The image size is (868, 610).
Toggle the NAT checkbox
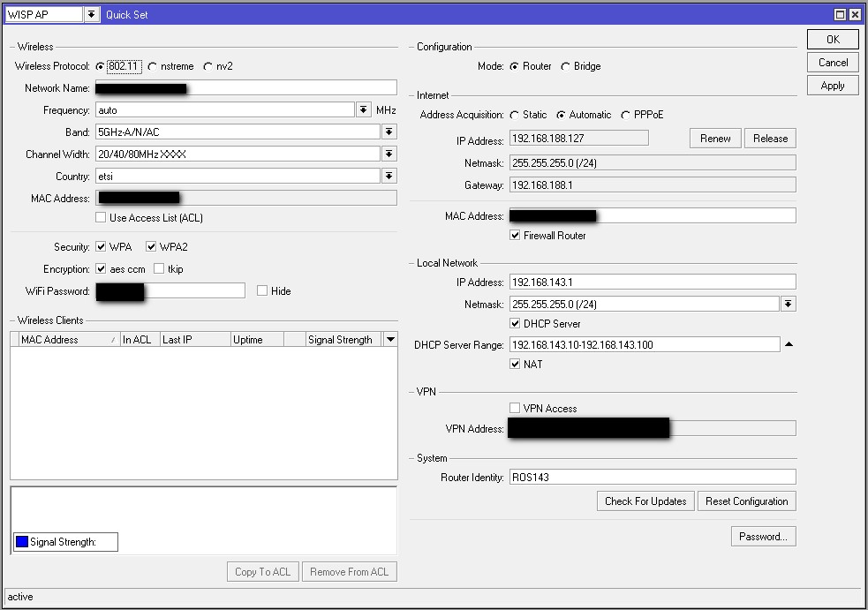[x=515, y=364]
